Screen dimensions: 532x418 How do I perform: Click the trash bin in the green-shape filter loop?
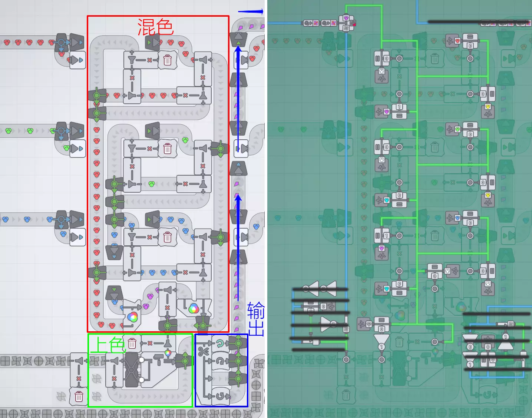tap(168, 149)
